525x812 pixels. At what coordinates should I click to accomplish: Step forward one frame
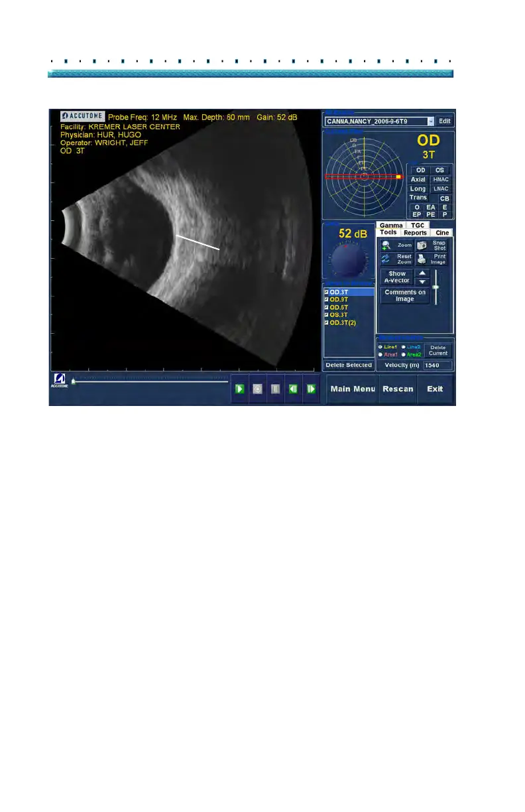tap(310, 389)
